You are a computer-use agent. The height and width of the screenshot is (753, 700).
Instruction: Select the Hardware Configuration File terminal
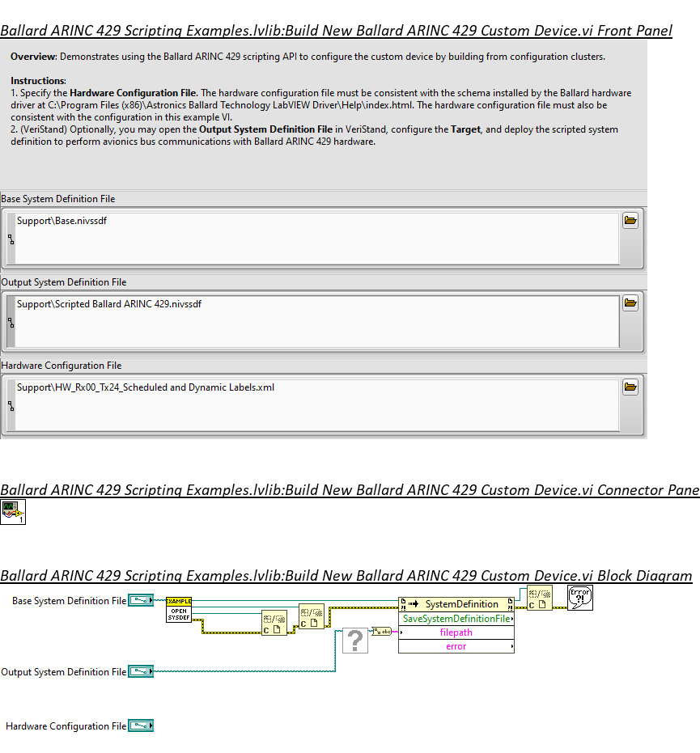(x=141, y=726)
